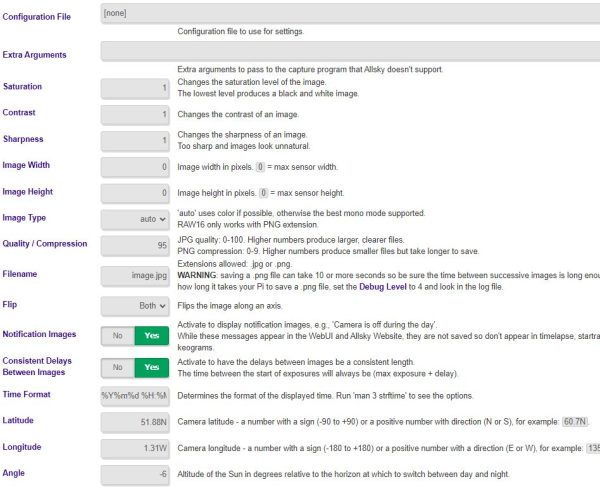Select No for Notification Images
This screenshot has width=600, height=491.
117,338
